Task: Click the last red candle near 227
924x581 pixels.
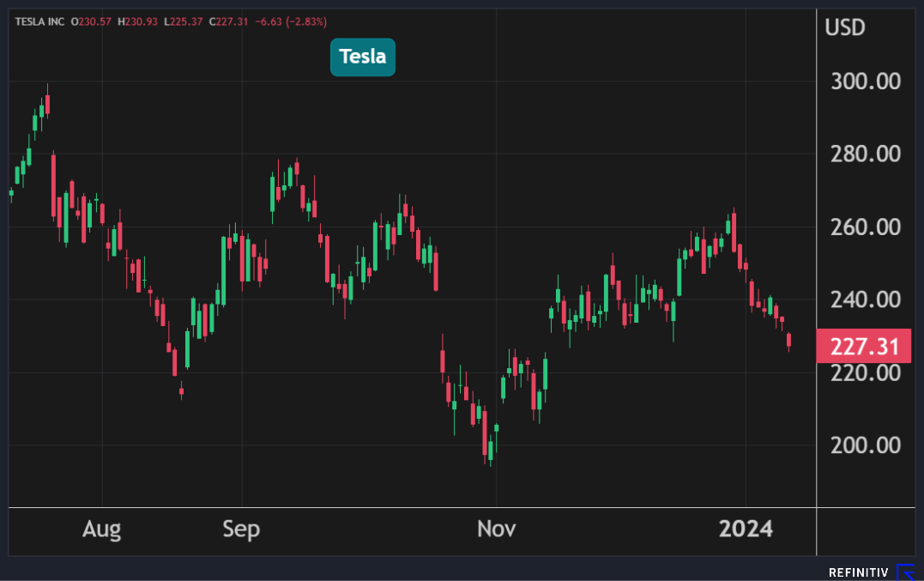Action: point(788,341)
